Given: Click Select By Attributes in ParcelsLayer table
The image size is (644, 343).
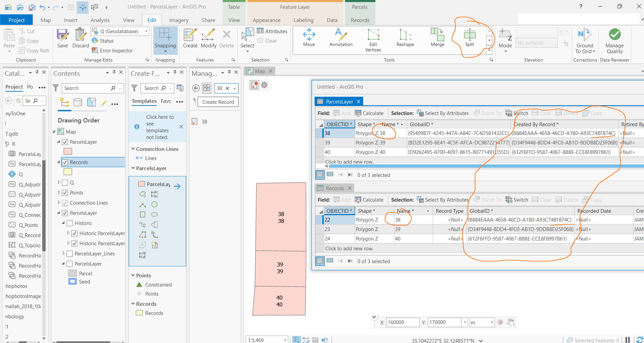Looking at the screenshot, I should (x=443, y=113).
